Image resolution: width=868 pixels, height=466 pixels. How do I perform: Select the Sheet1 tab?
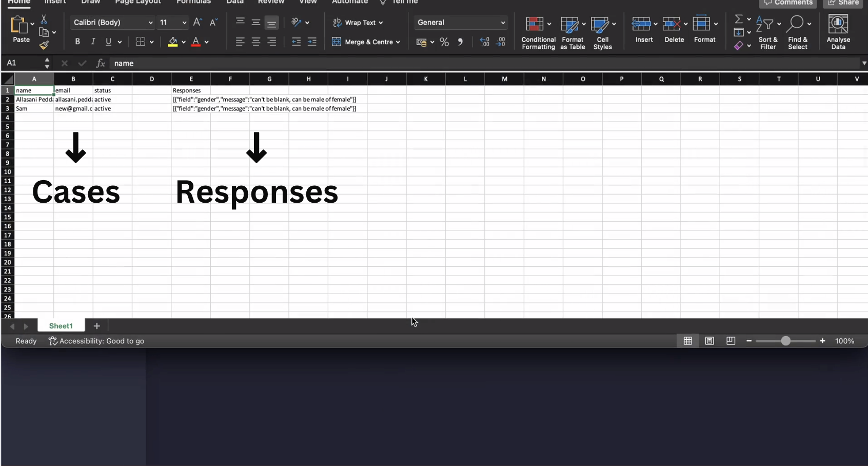61,326
